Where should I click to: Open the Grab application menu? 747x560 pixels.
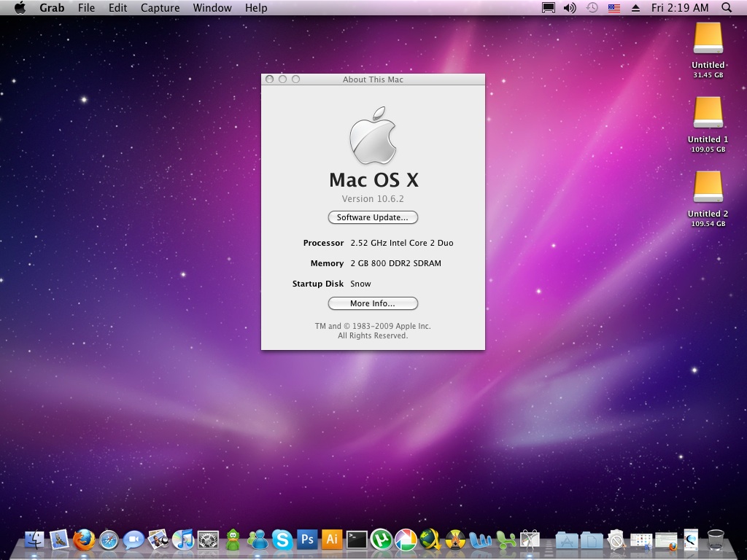52,7
